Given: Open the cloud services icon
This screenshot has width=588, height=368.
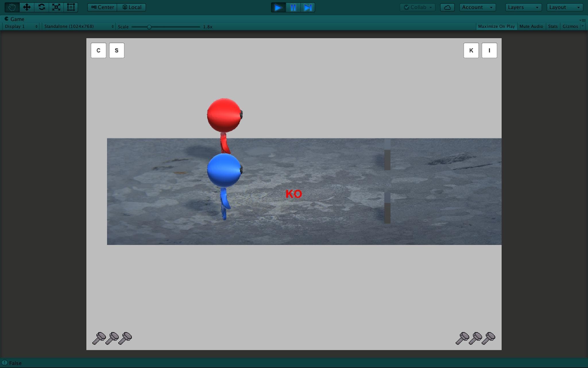Looking at the screenshot, I should click(x=447, y=7).
